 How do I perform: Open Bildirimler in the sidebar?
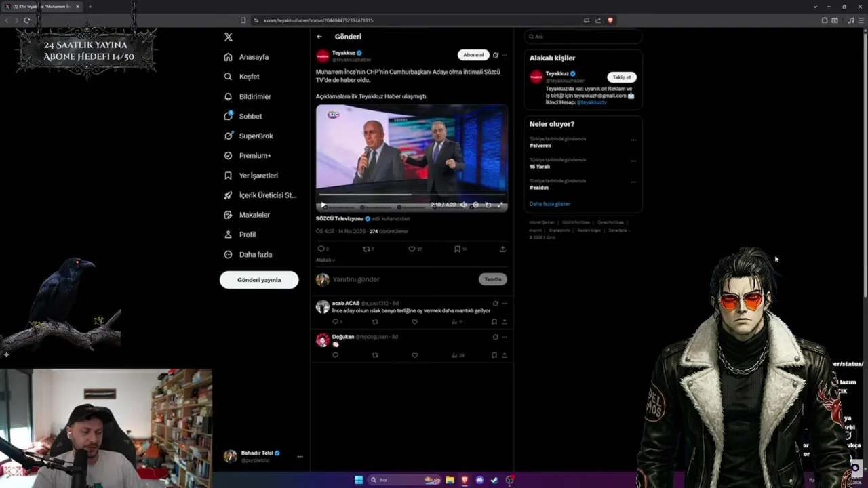pos(248,96)
